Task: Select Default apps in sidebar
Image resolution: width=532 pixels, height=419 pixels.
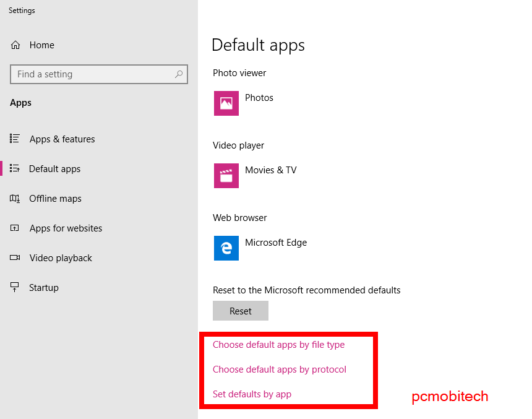Action: pos(54,169)
